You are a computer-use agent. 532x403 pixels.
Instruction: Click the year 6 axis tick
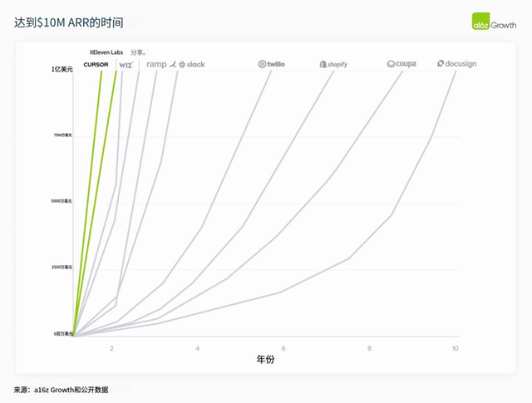tap(283, 348)
